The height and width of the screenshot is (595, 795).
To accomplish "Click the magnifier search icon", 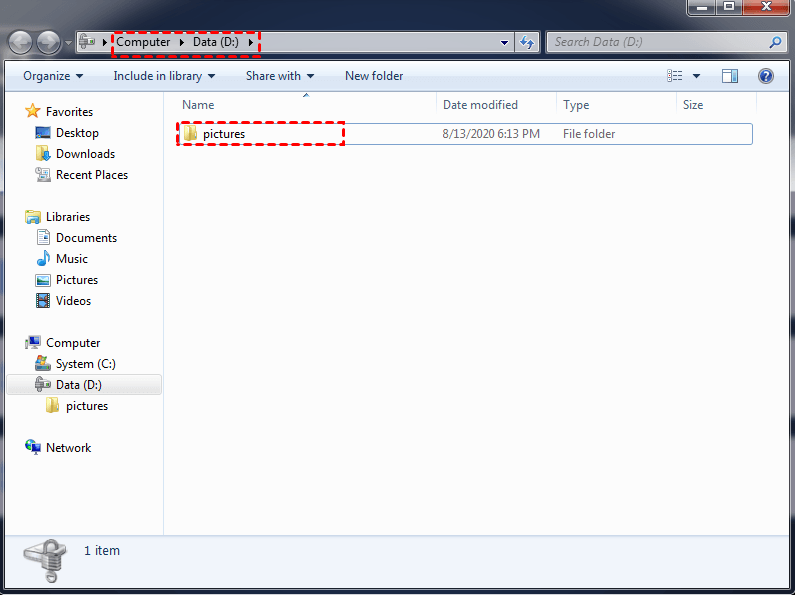I will [775, 42].
